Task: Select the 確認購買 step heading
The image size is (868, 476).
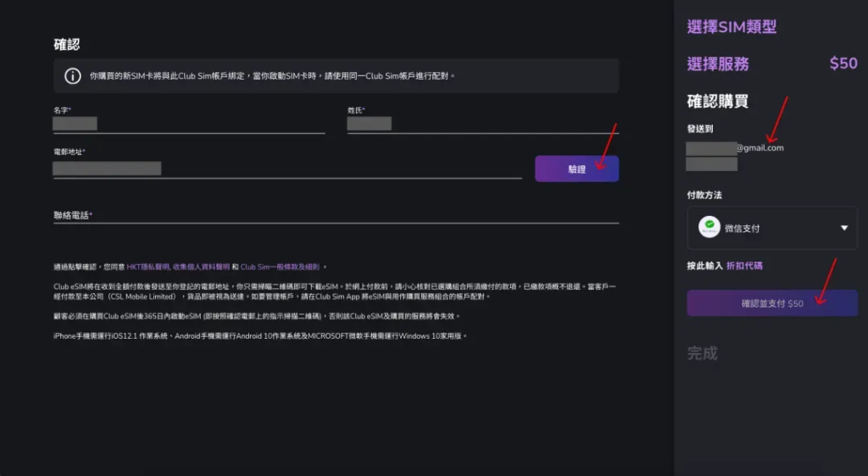Action: [717, 102]
